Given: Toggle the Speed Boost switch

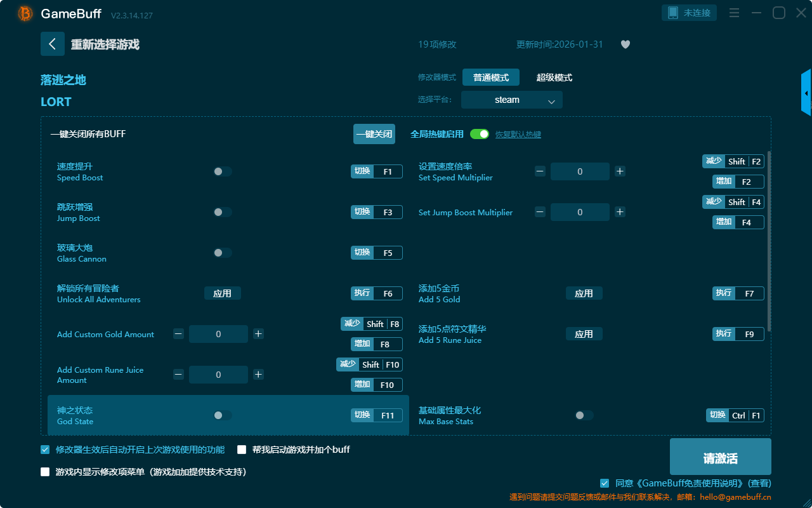Looking at the screenshot, I should [222, 171].
